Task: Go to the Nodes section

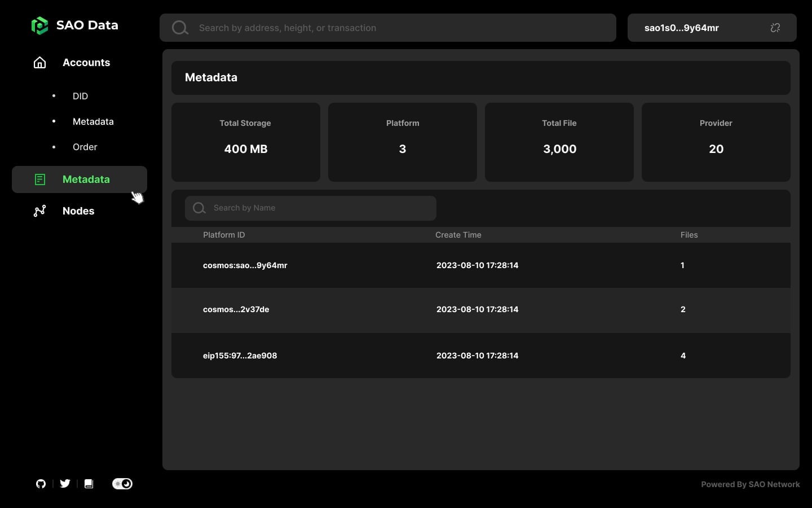Action: coord(78,211)
